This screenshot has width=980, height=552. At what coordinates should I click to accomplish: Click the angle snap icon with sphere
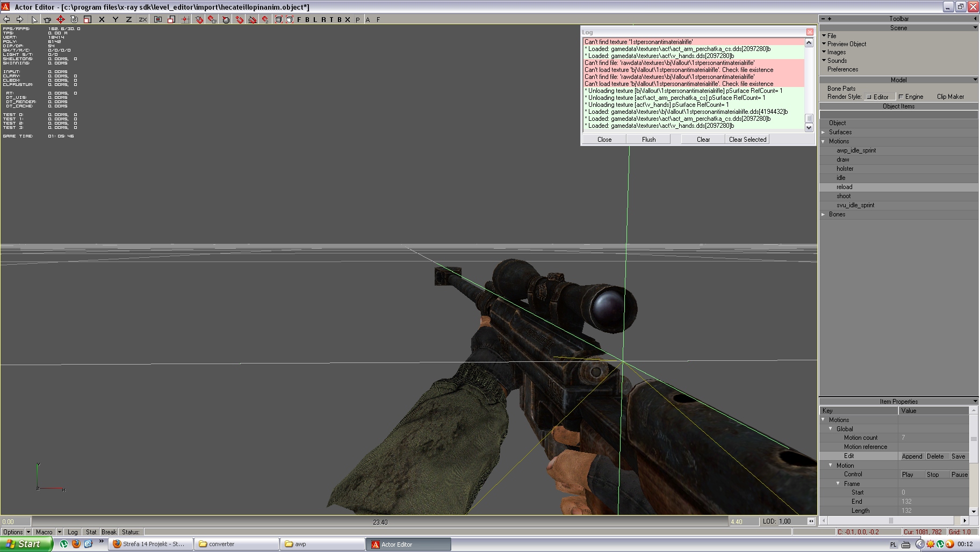point(226,19)
